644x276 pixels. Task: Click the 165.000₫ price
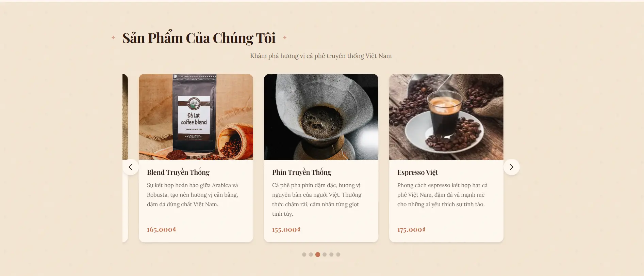[161, 230]
